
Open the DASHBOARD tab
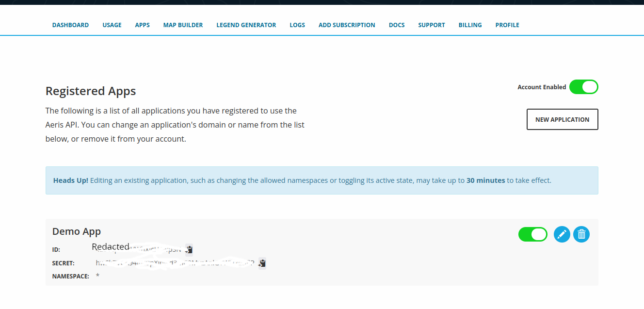tap(70, 25)
